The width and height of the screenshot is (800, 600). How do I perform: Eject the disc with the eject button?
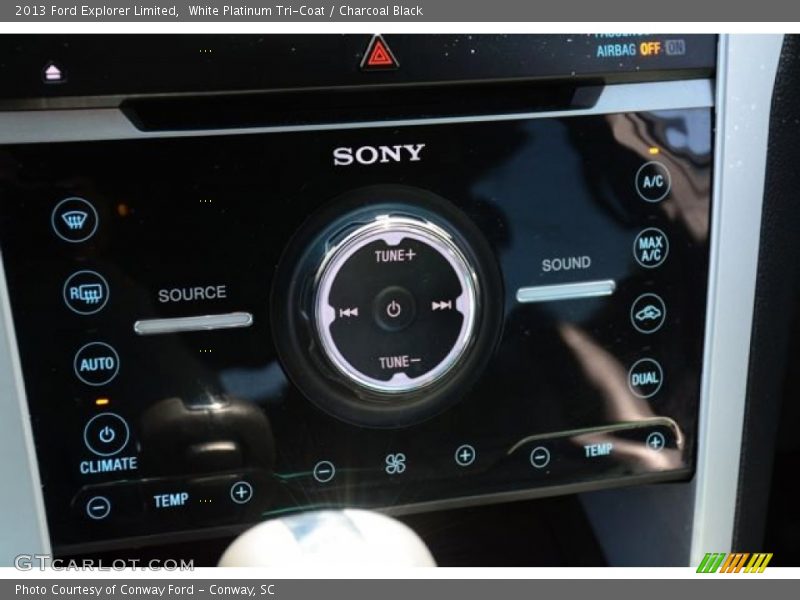[x=53, y=72]
